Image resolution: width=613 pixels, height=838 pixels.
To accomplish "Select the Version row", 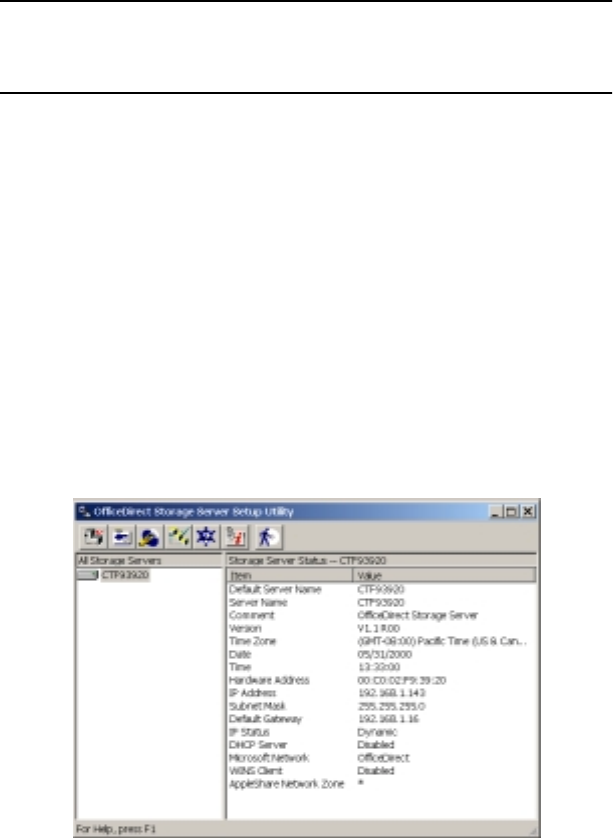I will [382, 628].
